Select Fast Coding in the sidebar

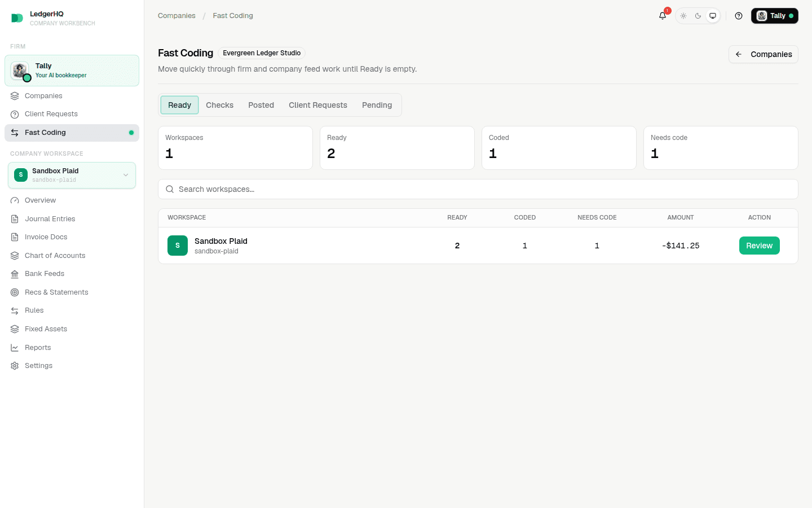(x=72, y=133)
